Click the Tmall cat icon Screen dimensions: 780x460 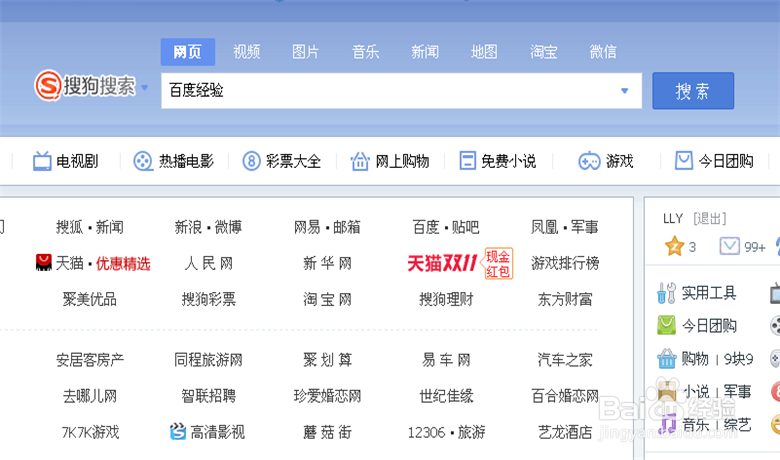pyautogui.click(x=44, y=263)
